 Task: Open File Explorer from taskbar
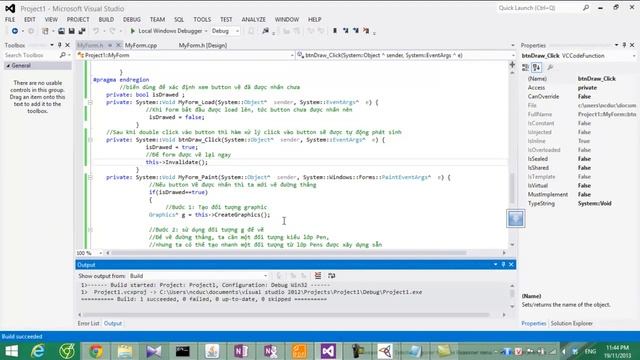click(125, 351)
